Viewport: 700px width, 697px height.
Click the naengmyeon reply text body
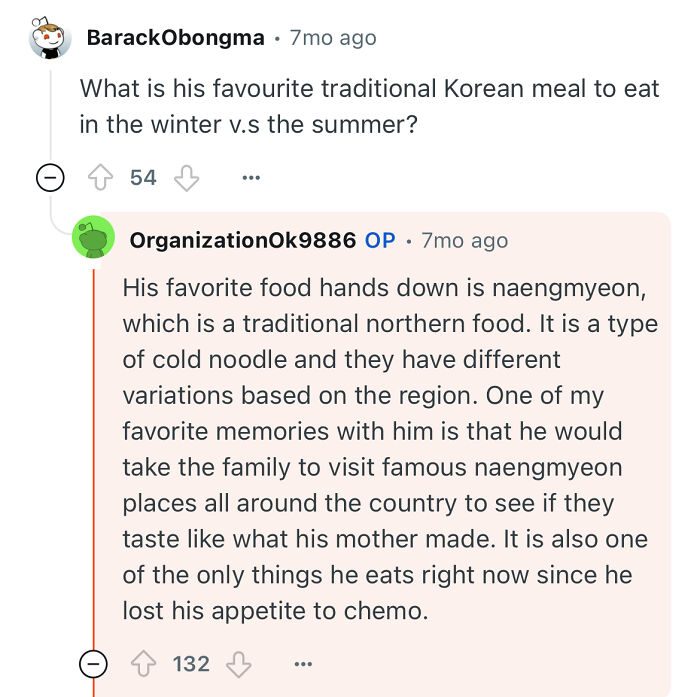[385, 448]
